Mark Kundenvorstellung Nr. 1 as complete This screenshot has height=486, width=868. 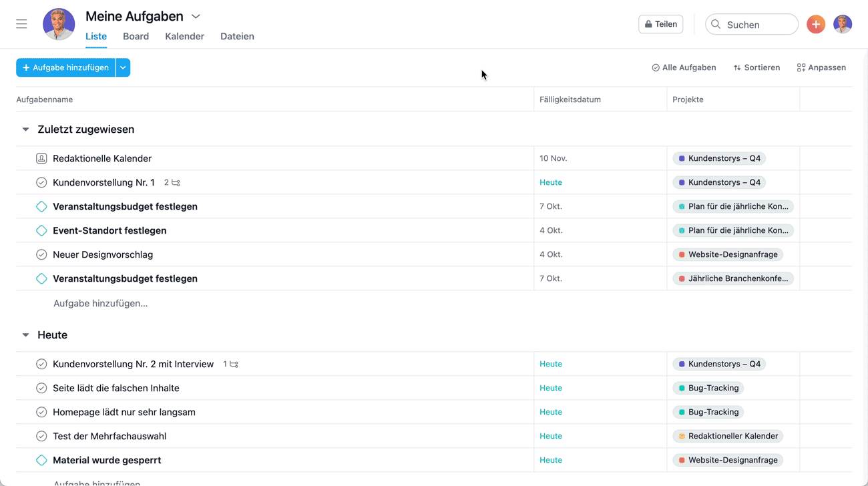pyautogui.click(x=41, y=182)
